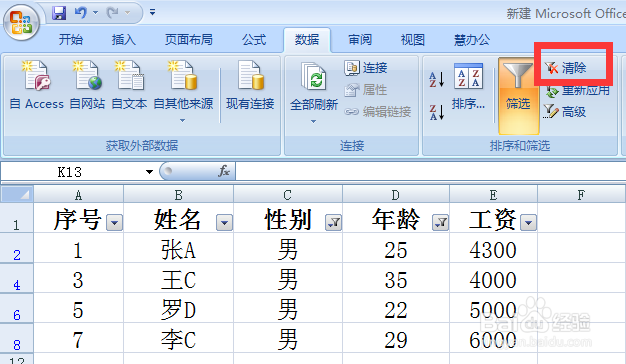Switch to 公式 tab
This screenshot has width=626, height=364.
(x=254, y=40)
